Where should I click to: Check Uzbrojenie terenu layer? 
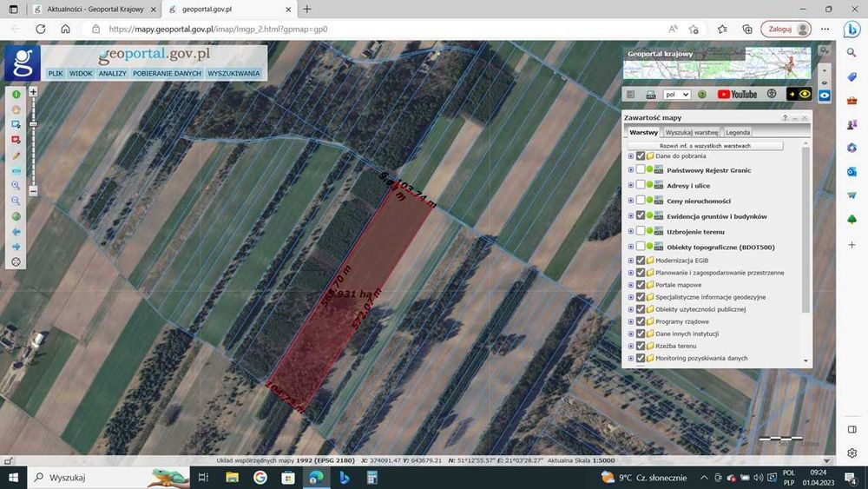pyautogui.click(x=641, y=231)
